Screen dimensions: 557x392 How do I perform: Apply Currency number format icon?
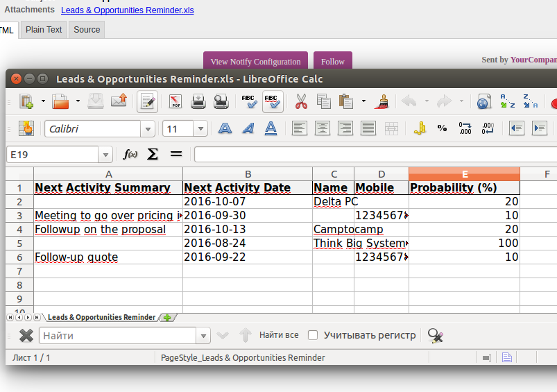(x=420, y=128)
